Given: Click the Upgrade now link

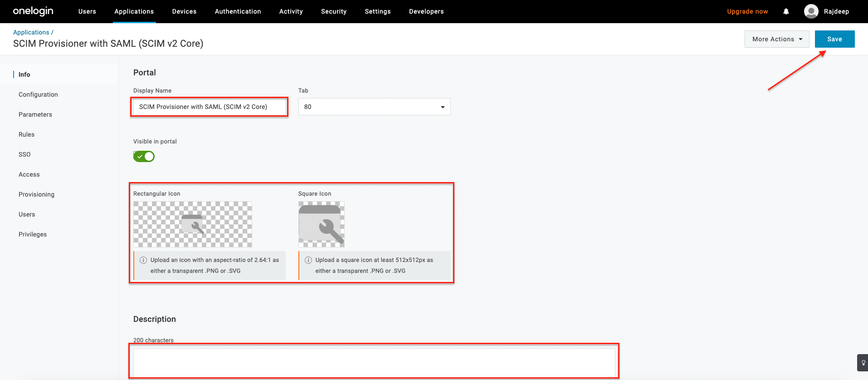Looking at the screenshot, I should [747, 11].
